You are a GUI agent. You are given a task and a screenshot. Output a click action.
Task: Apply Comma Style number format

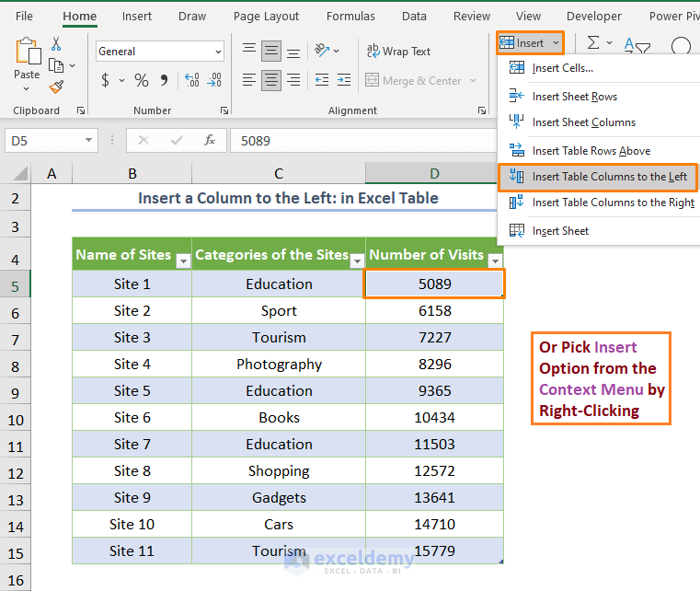[x=166, y=81]
